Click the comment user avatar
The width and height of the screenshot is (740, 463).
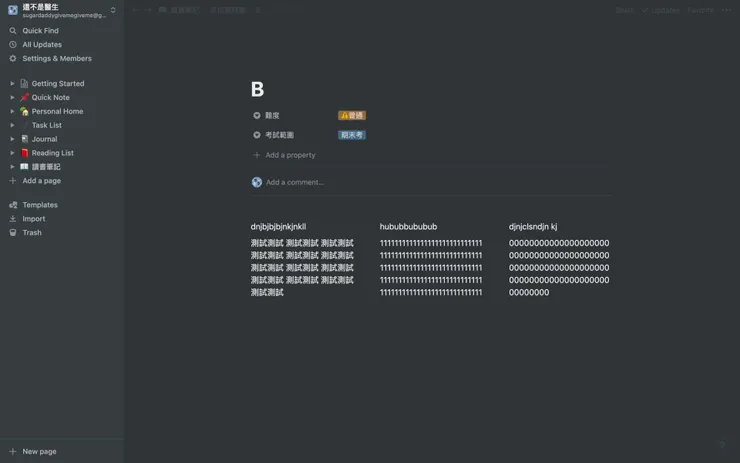[x=257, y=182]
